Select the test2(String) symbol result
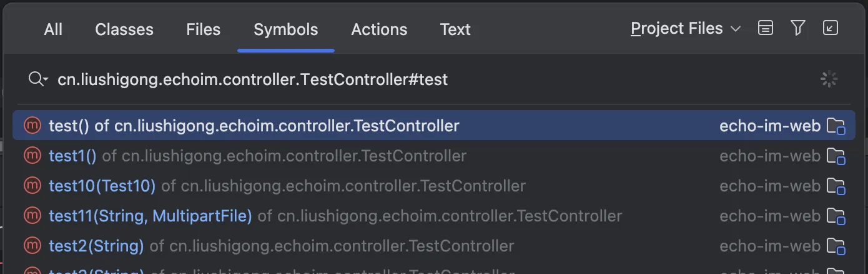Image resolution: width=868 pixels, height=274 pixels. tap(96, 246)
